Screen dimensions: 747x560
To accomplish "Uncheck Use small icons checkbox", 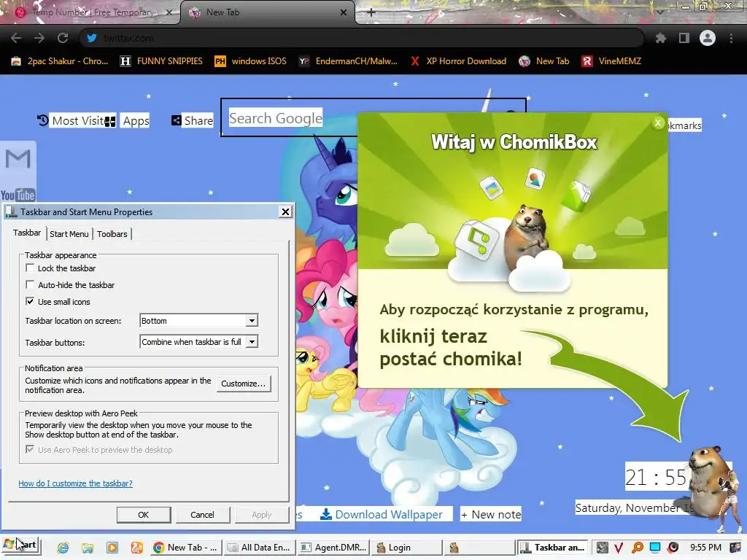I will (30, 301).
